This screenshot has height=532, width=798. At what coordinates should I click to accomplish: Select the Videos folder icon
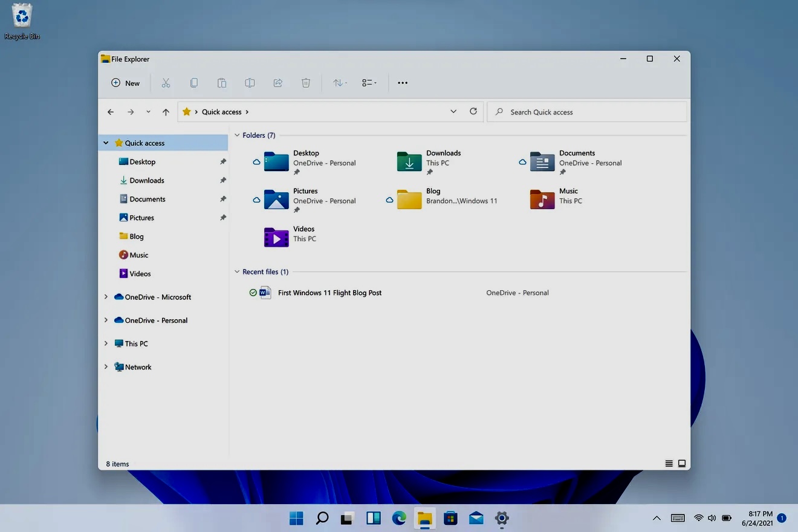point(276,238)
